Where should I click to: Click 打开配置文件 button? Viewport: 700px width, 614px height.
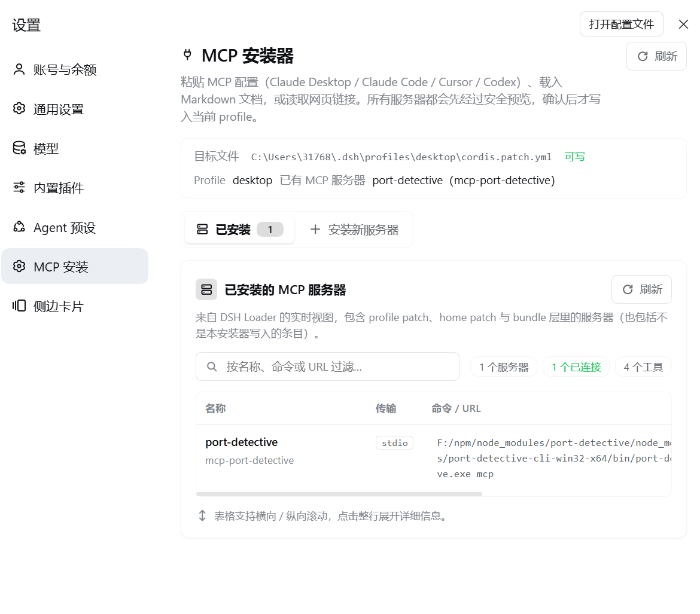pos(622,24)
